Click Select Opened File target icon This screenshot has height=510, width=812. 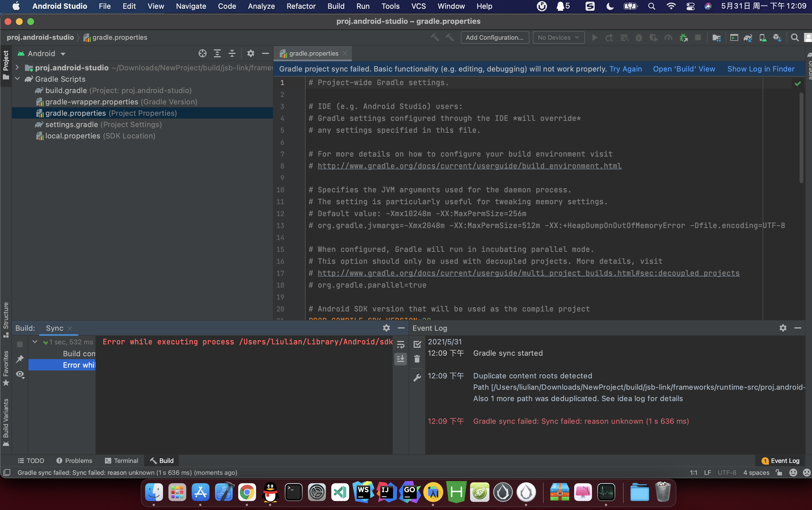click(202, 53)
